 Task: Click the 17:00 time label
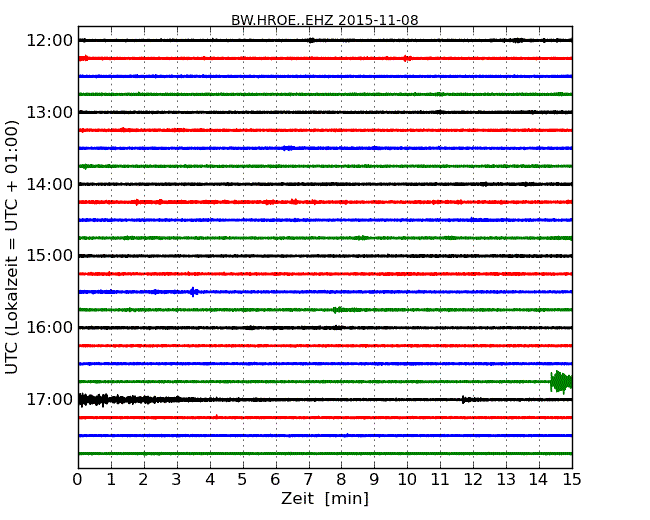tap(50, 399)
